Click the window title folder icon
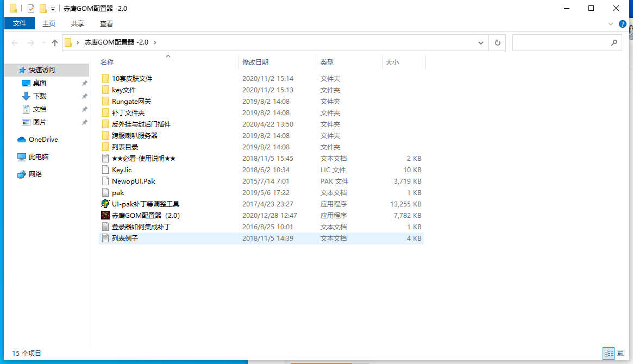This screenshot has height=364, width=633. 14,8
